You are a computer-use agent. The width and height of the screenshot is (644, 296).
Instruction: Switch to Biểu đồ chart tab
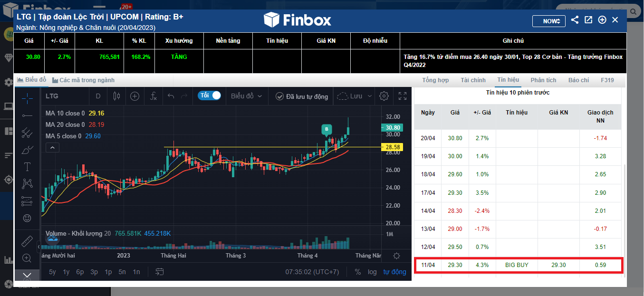[31, 80]
